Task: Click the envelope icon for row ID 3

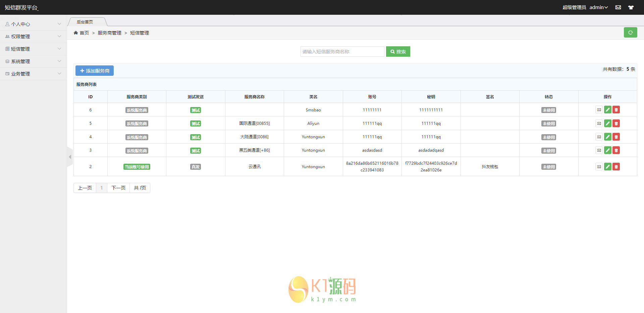Action: click(x=599, y=150)
